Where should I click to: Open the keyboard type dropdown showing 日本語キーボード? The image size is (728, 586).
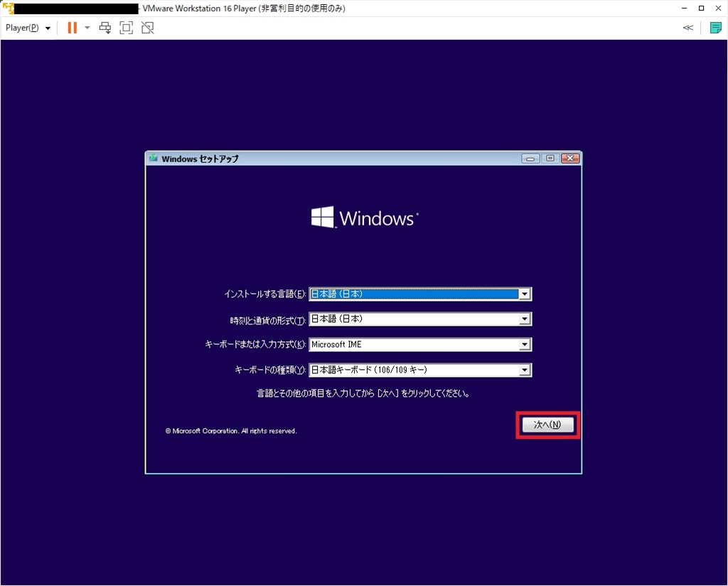[420, 370]
